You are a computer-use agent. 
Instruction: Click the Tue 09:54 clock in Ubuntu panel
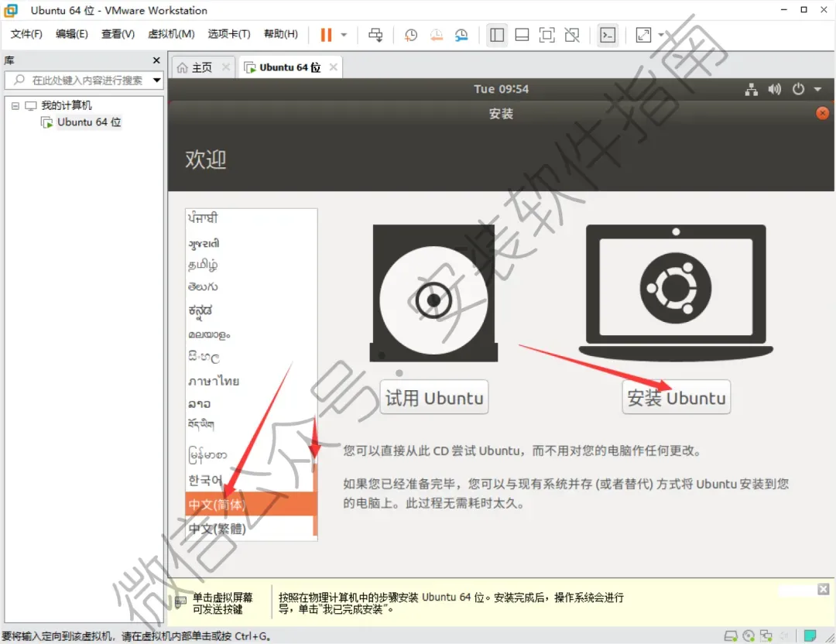coord(501,89)
